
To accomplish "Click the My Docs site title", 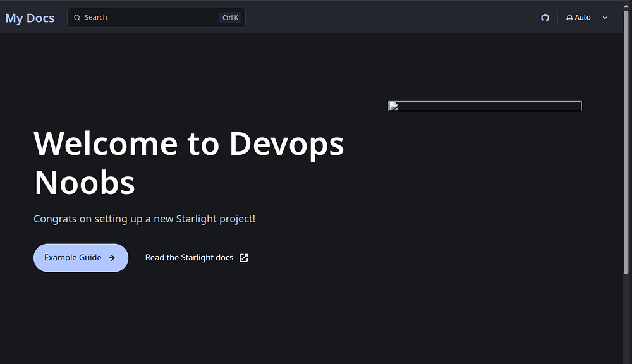I will tap(30, 18).
